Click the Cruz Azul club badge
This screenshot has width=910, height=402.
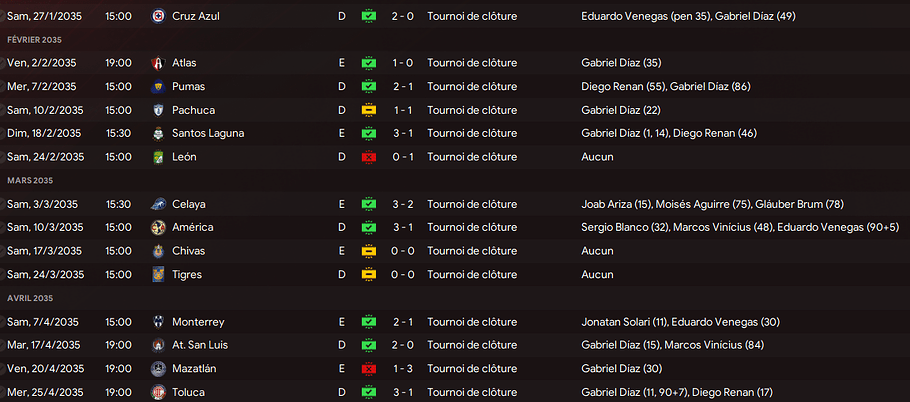[x=157, y=17]
